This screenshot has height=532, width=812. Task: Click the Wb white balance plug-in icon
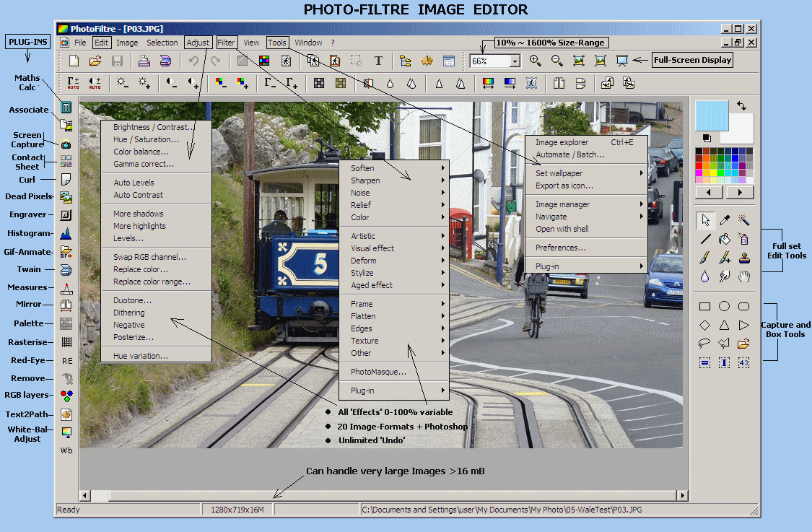pyautogui.click(x=66, y=450)
